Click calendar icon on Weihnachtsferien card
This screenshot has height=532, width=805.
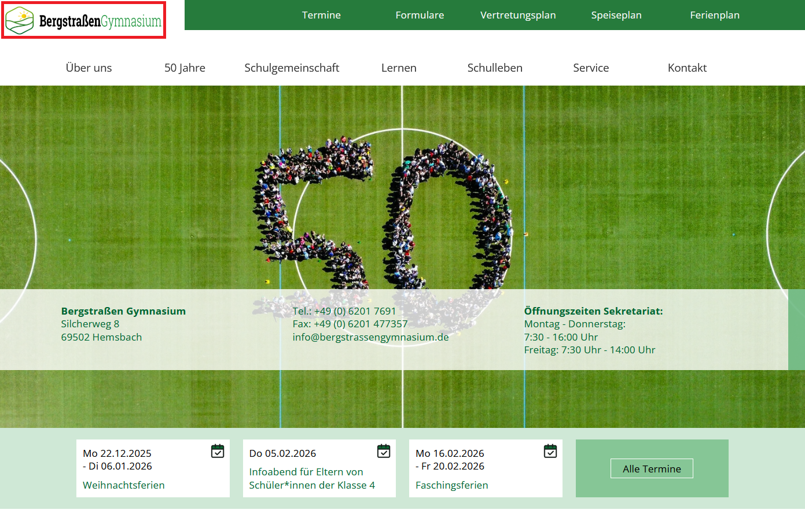218,451
